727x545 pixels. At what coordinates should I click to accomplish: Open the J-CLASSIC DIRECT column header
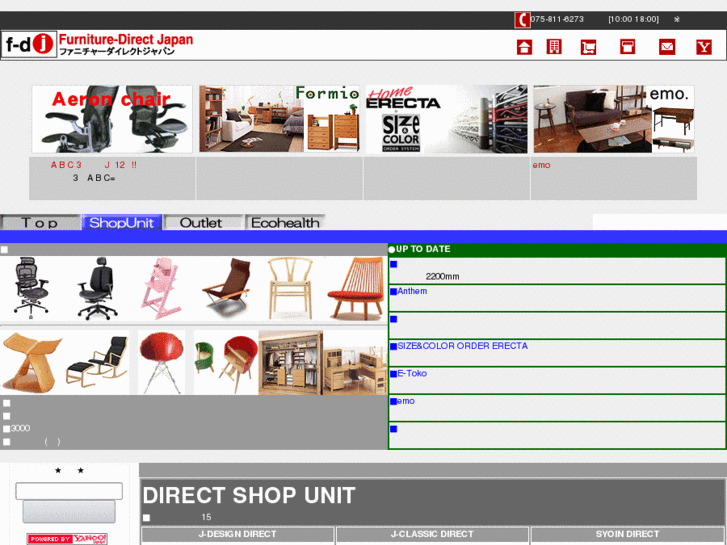click(432, 534)
